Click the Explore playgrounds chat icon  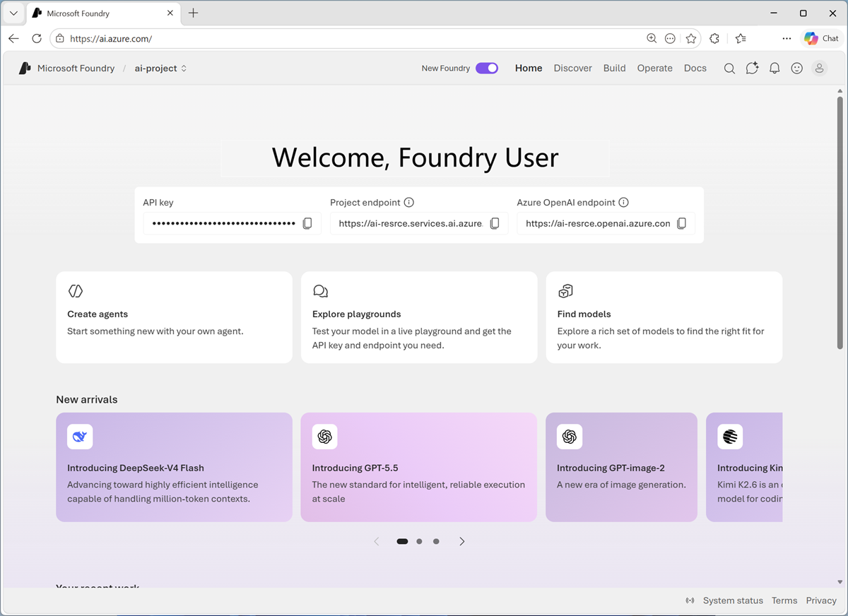tap(320, 291)
